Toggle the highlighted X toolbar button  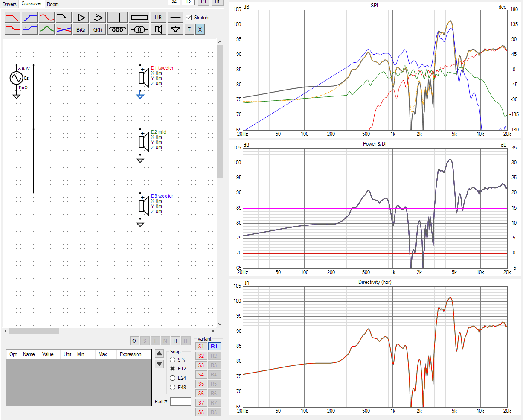pos(200,29)
